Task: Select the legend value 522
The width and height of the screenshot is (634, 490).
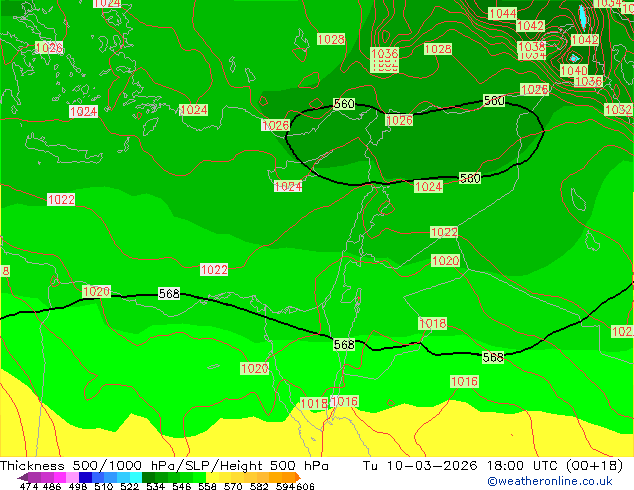Action: (129, 486)
